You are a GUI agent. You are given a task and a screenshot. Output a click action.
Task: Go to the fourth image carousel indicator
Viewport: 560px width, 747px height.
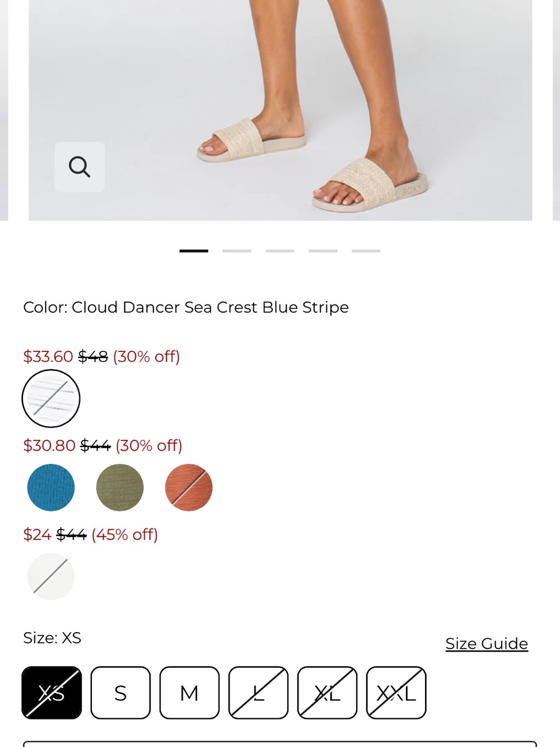(323, 251)
